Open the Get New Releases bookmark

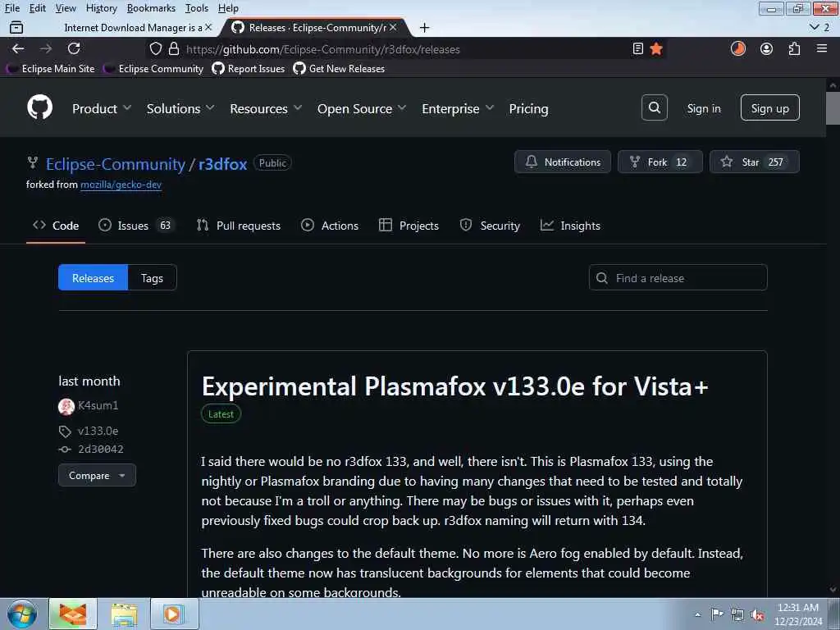(x=339, y=69)
